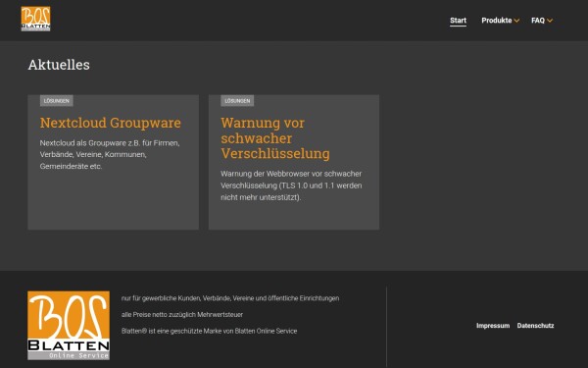Open the Datenschutz footer link
The image size is (588, 368).
(x=535, y=326)
